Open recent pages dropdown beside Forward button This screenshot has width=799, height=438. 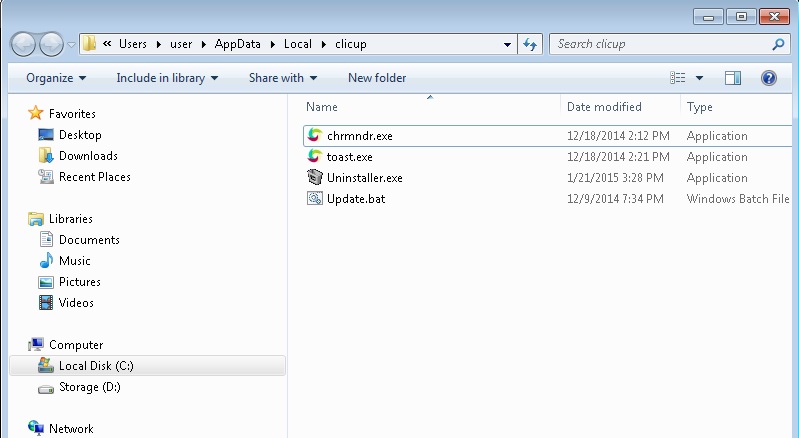pos(71,44)
